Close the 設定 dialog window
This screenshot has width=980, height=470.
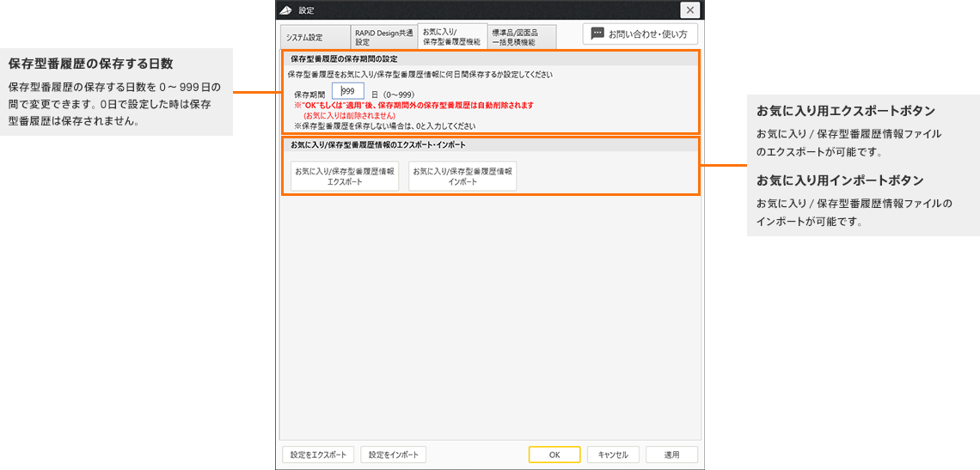point(689,10)
